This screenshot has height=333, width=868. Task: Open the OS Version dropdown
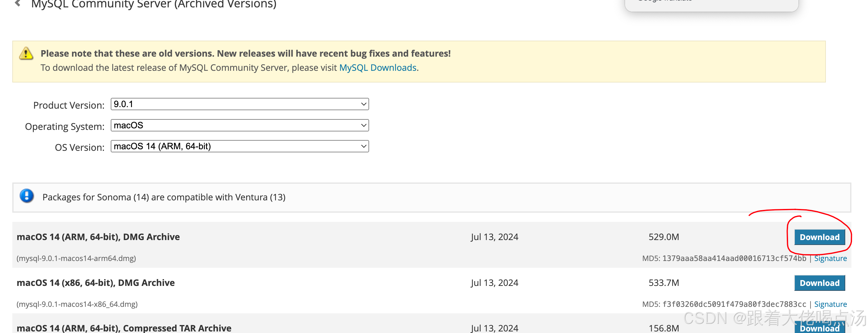point(240,146)
